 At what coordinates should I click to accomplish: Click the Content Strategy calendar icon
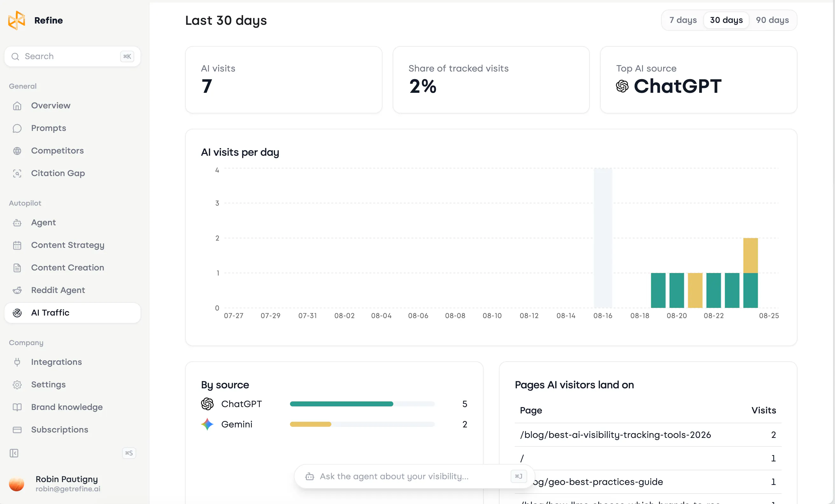tap(17, 245)
